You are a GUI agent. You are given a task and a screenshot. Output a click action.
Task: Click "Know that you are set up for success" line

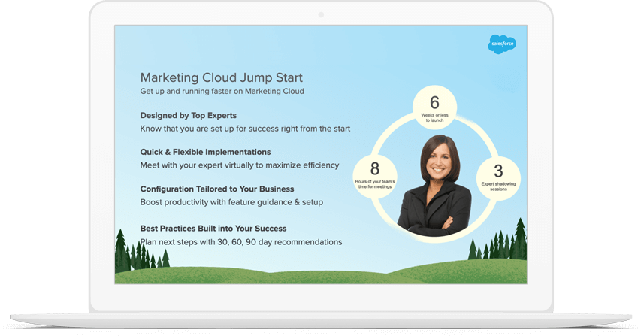click(x=245, y=129)
